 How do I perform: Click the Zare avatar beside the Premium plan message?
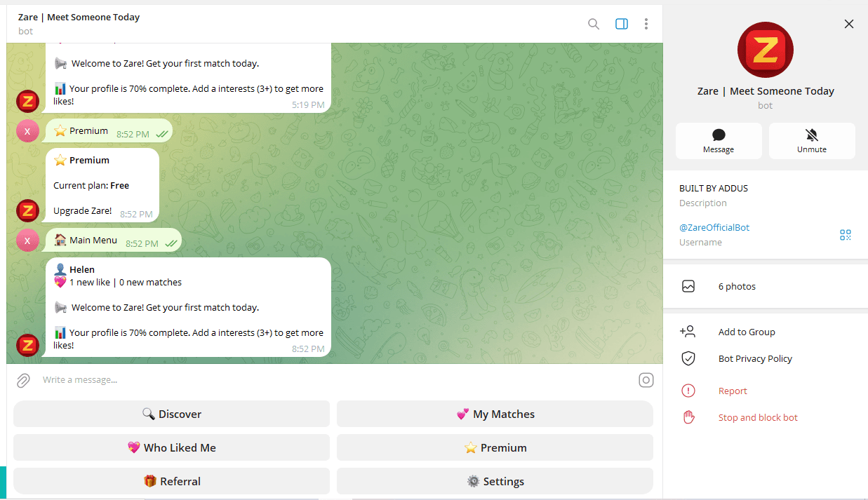pos(27,210)
